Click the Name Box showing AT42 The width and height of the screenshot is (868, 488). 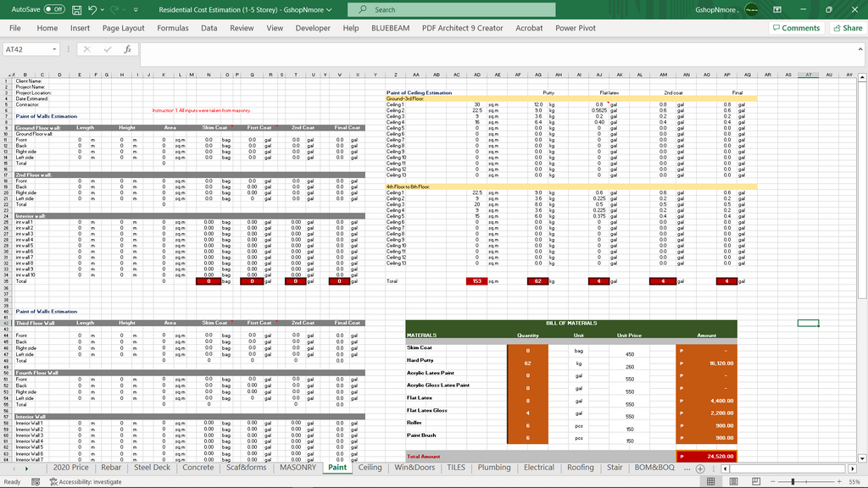[x=26, y=49]
